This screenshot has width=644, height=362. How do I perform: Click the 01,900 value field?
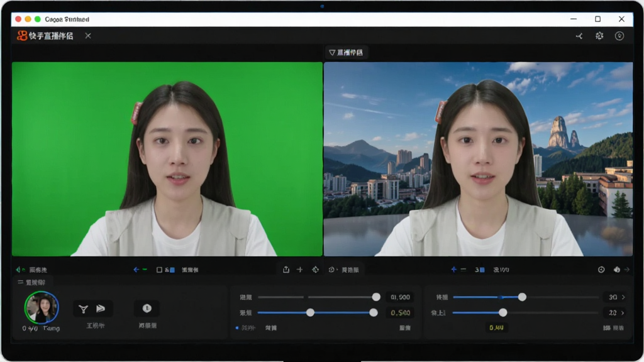pos(400,297)
